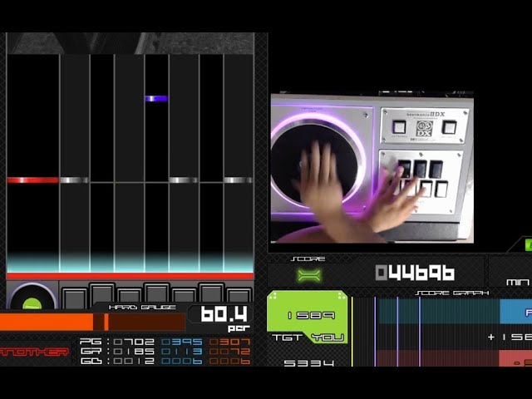Click the webcam controller video feed
The width and height of the screenshot is (532, 399).
pos(372,168)
